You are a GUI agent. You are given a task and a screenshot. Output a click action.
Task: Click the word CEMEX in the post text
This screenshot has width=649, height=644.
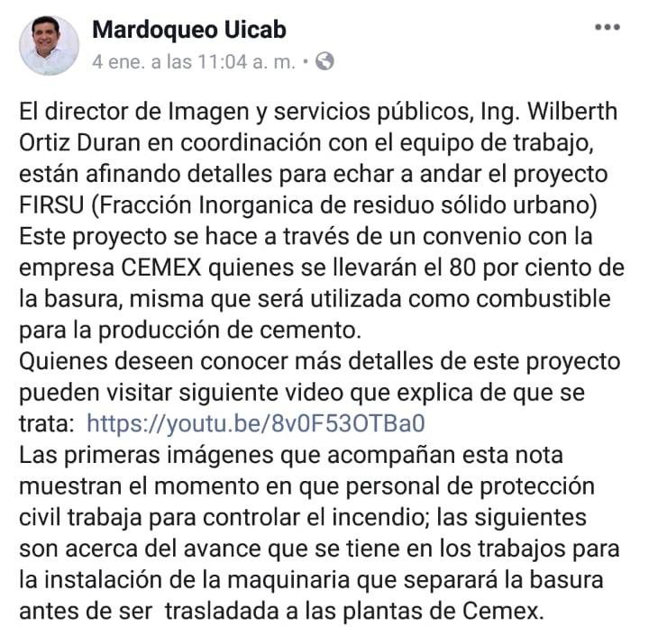click(161, 268)
